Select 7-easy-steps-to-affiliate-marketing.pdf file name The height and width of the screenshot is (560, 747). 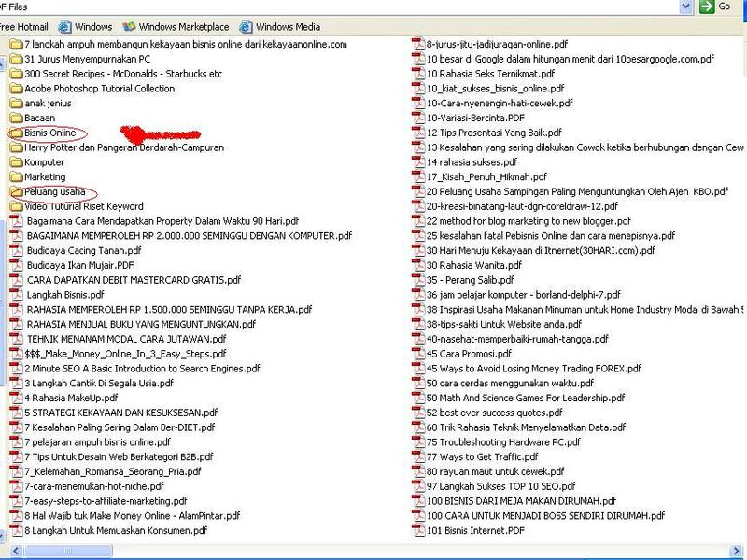(x=106, y=501)
